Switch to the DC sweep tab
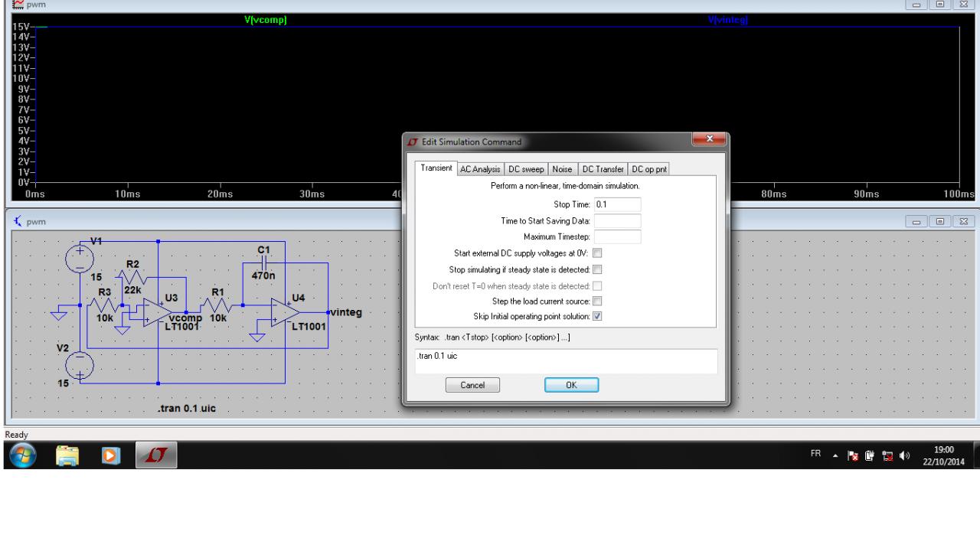 [x=525, y=169]
